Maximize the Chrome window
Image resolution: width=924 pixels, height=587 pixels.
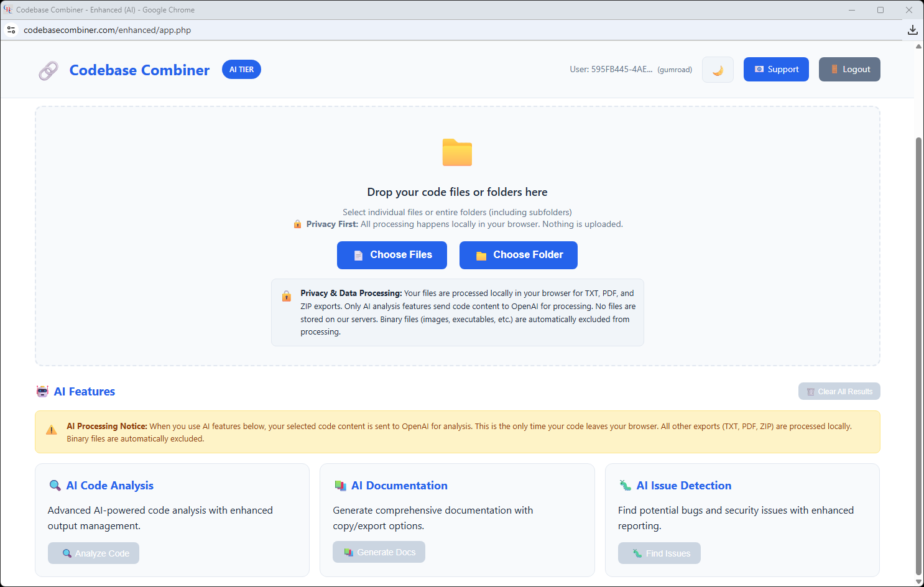[x=880, y=9]
